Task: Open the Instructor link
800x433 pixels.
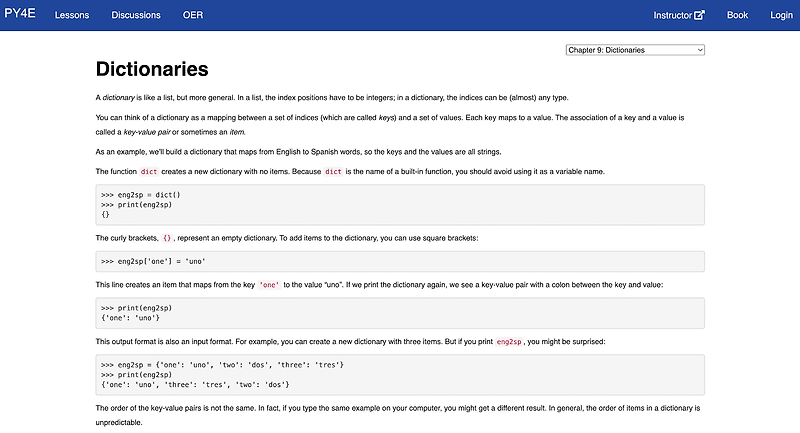Action: (x=673, y=15)
